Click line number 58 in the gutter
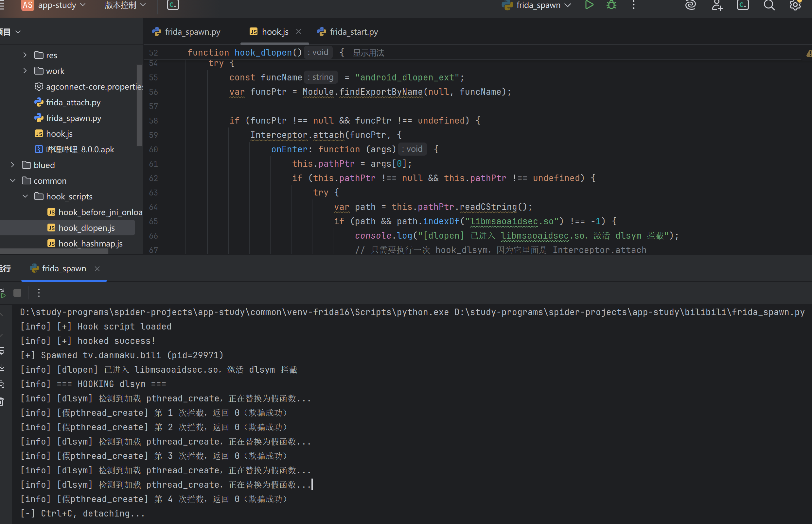812x524 pixels. pyautogui.click(x=153, y=121)
